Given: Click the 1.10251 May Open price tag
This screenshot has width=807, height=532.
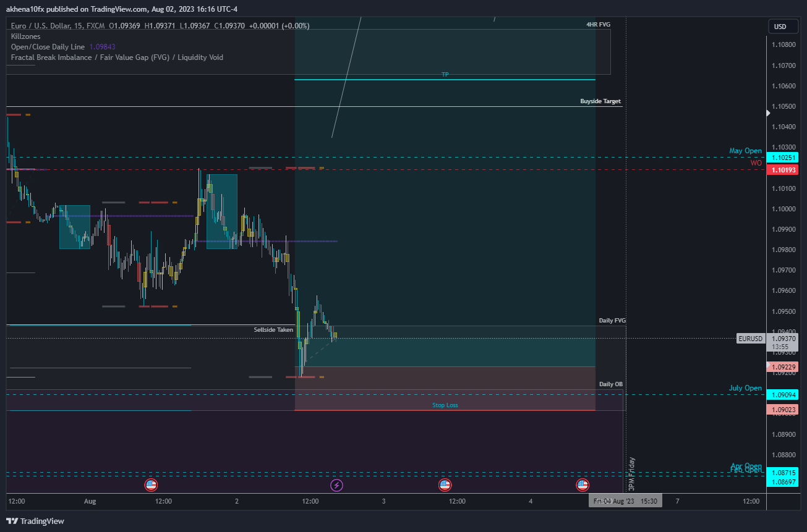Looking at the screenshot, I should tap(782, 158).
